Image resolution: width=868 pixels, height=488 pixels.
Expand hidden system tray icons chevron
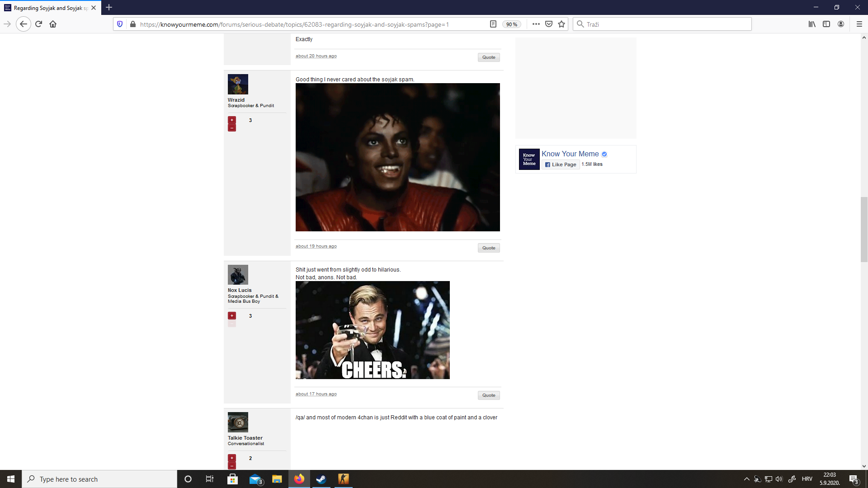[746, 479]
